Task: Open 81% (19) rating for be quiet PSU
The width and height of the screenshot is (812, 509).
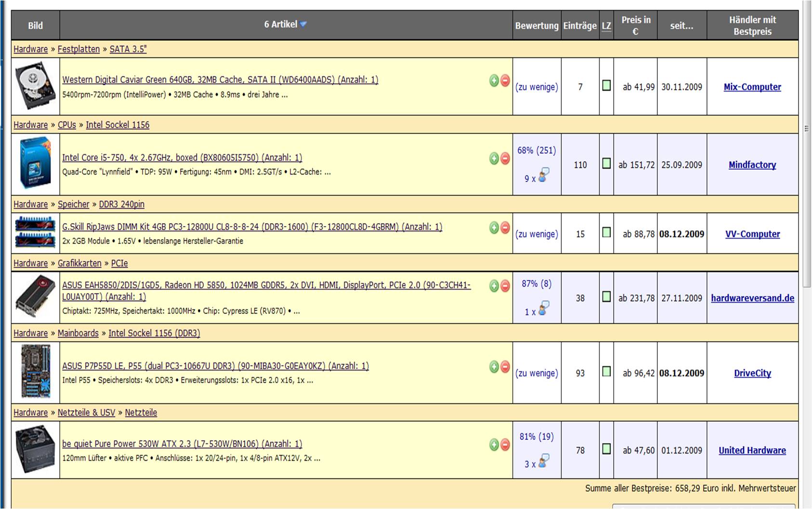Action: tap(537, 437)
